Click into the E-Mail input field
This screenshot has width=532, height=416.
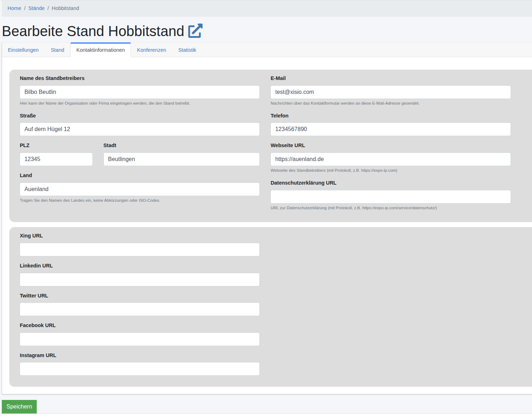tap(390, 92)
